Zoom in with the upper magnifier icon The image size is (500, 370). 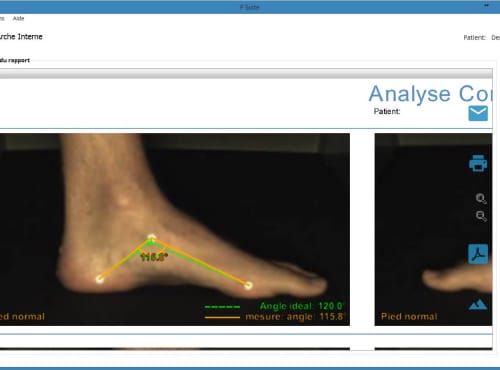point(481,199)
